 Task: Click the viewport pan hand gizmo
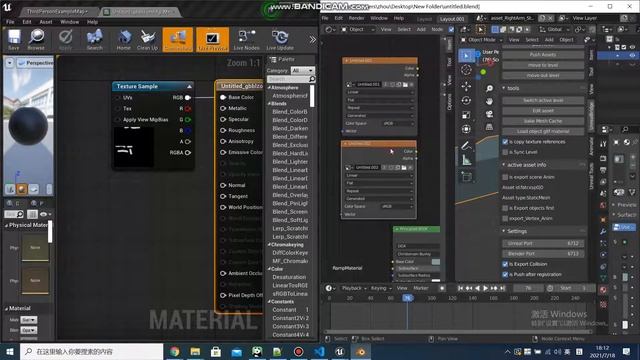489,101
